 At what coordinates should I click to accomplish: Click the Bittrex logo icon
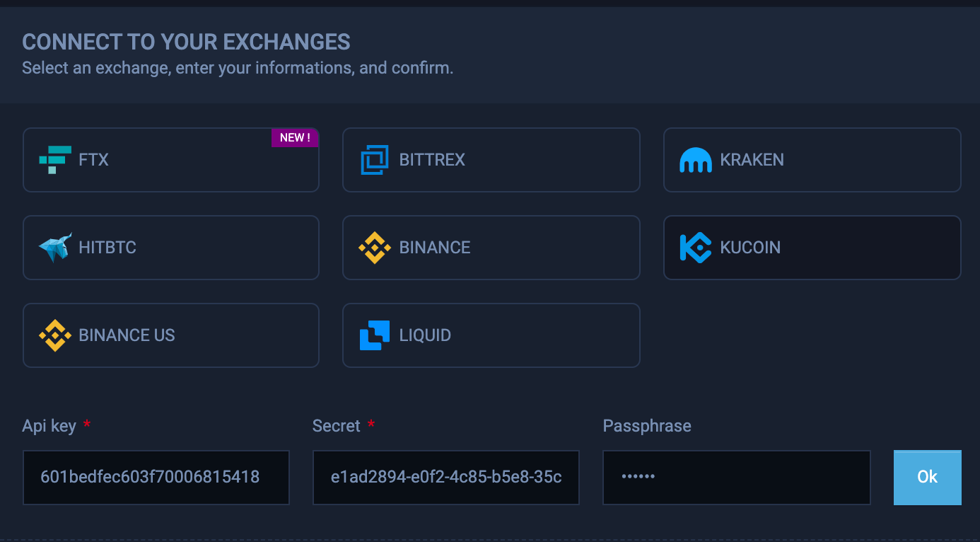375,160
